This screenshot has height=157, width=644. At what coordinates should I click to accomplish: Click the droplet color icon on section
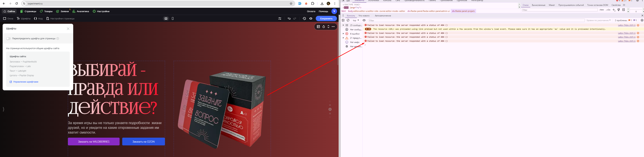[323, 27]
